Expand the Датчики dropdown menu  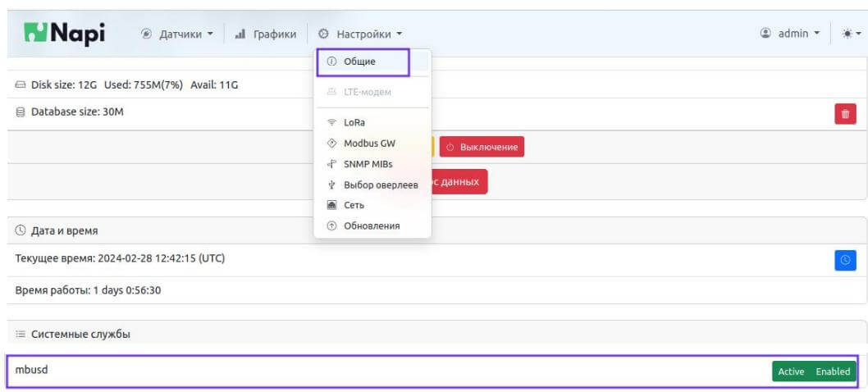tap(177, 34)
